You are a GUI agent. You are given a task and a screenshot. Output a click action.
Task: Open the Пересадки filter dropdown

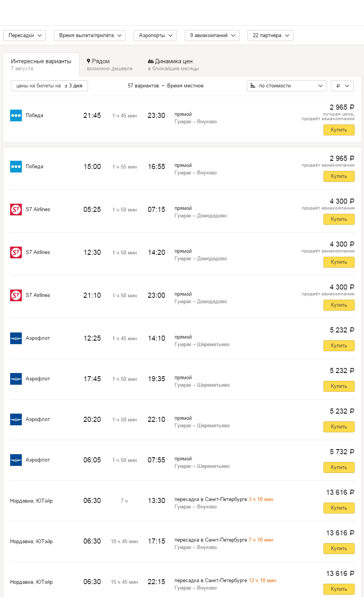pyautogui.click(x=25, y=36)
